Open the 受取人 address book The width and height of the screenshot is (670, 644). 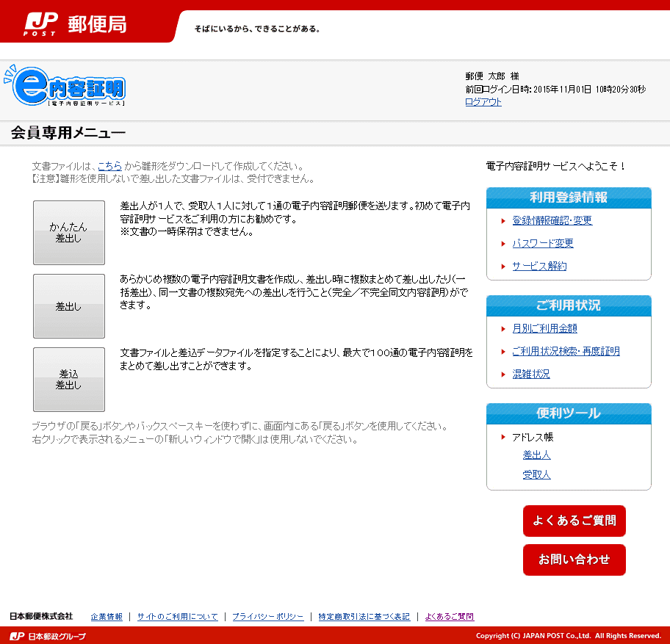click(536, 475)
